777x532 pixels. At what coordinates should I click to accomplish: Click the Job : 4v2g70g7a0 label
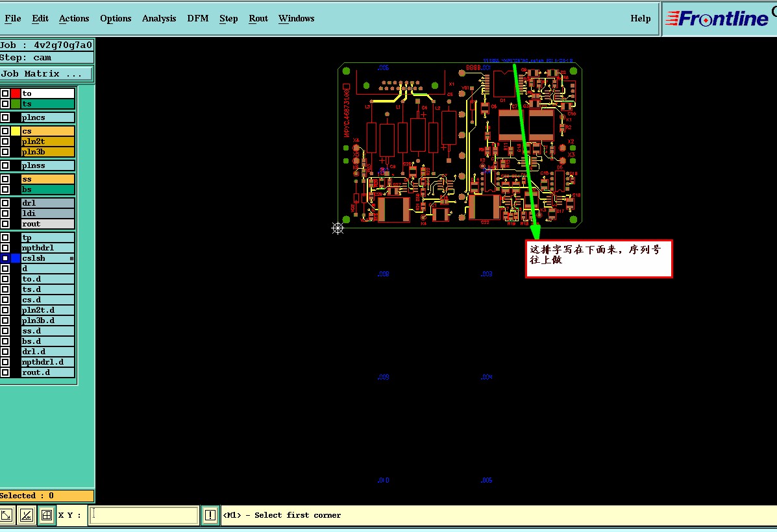(47, 45)
